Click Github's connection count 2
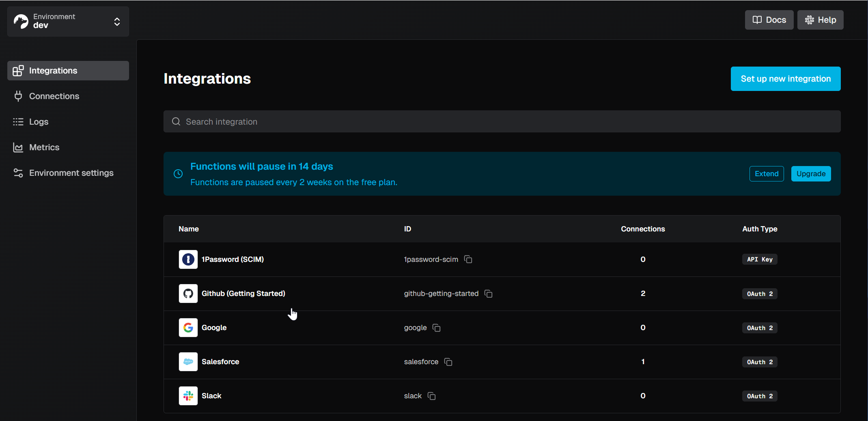The width and height of the screenshot is (868, 421). 643,294
